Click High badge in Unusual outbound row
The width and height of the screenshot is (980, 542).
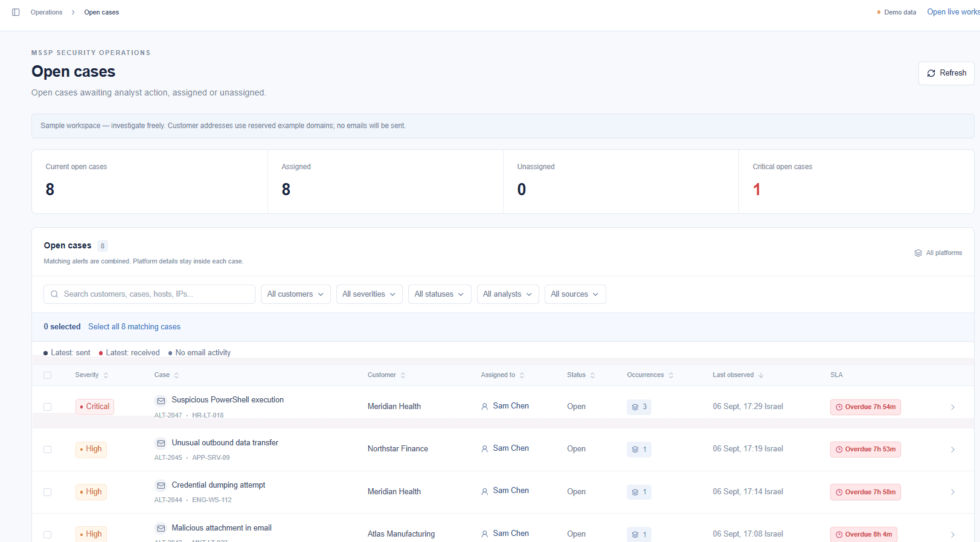[x=91, y=449]
